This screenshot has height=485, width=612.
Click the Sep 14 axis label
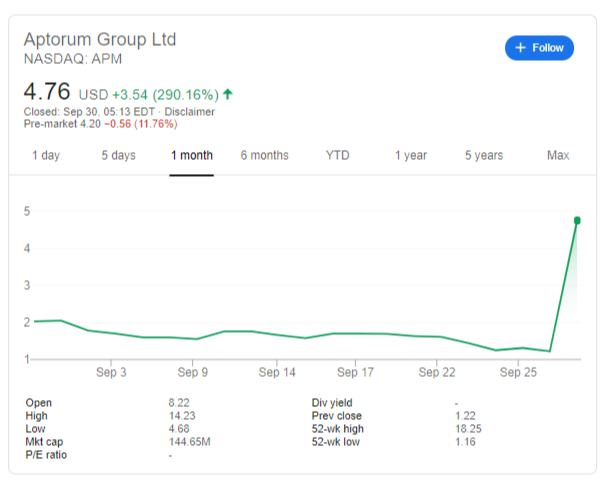point(277,372)
